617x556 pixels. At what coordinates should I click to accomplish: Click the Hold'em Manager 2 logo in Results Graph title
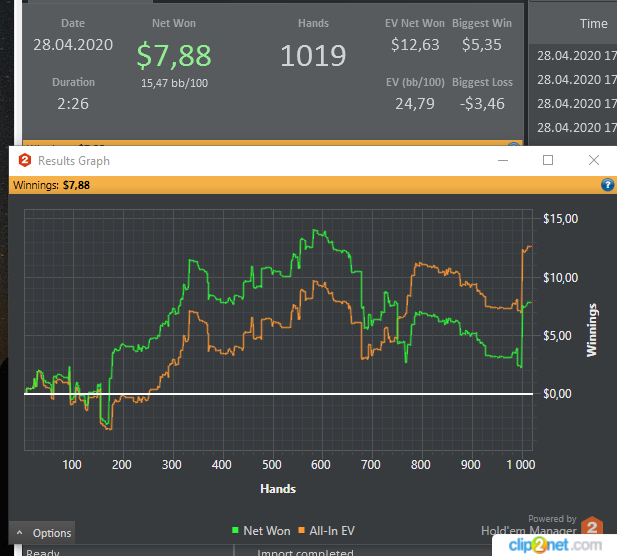tap(25, 161)
